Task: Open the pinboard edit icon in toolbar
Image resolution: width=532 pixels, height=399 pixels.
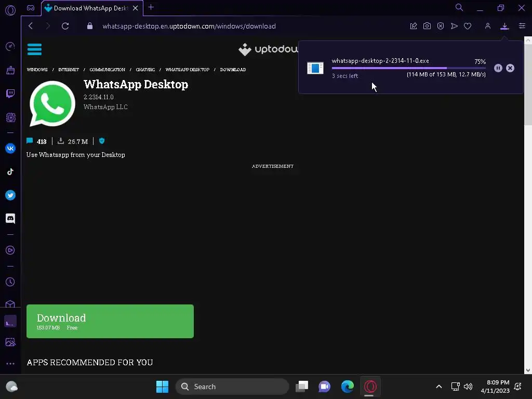Action: coord(413,26)
